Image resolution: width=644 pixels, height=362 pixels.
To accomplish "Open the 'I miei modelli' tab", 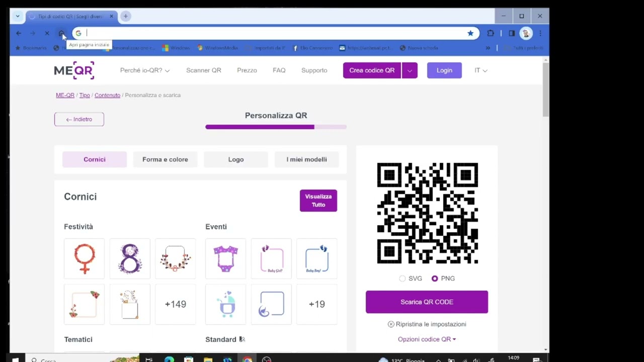I will click(307, 159).
